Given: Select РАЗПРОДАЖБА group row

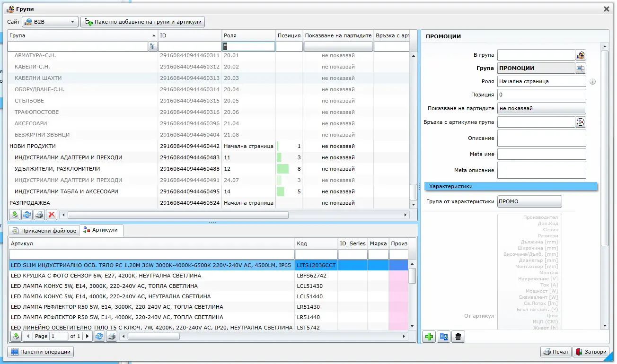Looking at the screenshot, I should click(x=208, y=203).
